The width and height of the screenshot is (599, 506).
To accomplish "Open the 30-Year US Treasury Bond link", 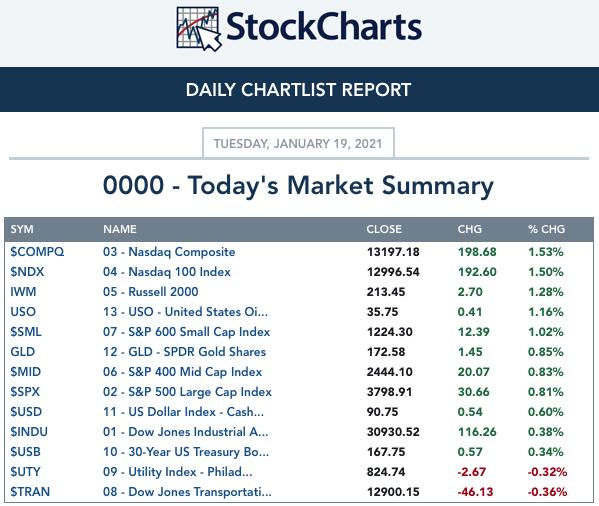I will click(x=186, y=452).
